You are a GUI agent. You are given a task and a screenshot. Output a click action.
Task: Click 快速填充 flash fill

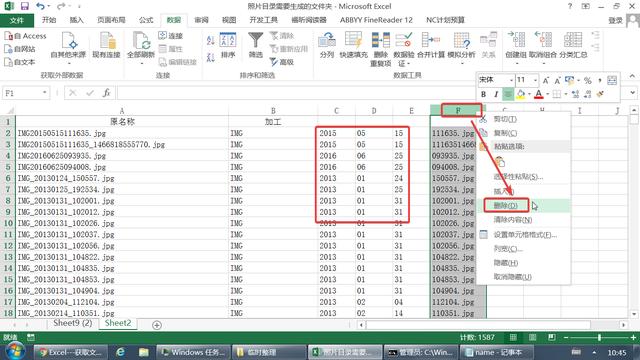point(353,45)
